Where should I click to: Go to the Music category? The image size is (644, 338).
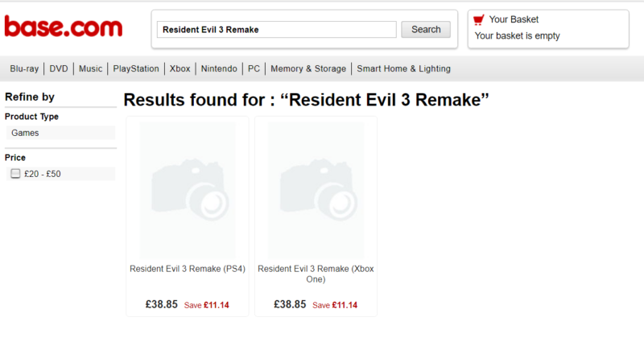[x=90, y=68]
